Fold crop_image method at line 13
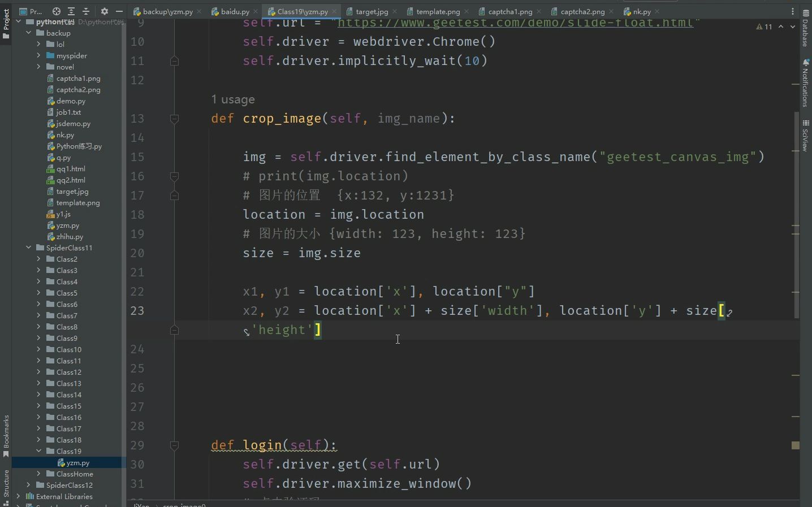812x507 pixels. click(174, 119)
